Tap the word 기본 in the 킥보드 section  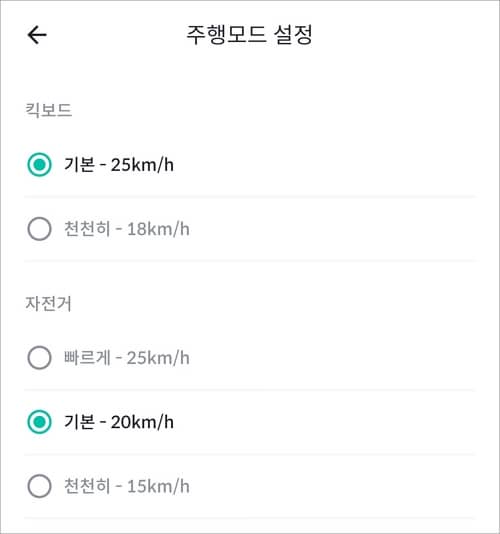(x=79, y=165)
